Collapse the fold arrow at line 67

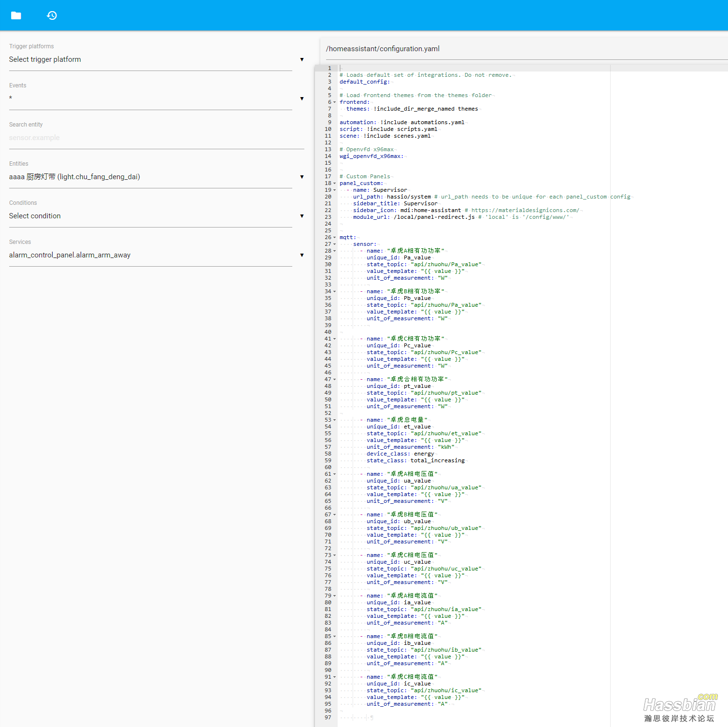(x=335, y=515)
